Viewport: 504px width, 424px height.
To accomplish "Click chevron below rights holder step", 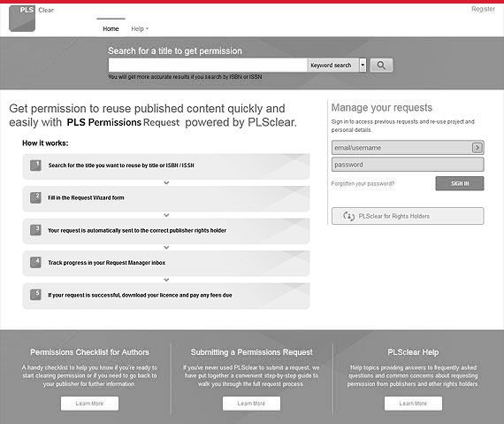I will click(x=166, y=248).
